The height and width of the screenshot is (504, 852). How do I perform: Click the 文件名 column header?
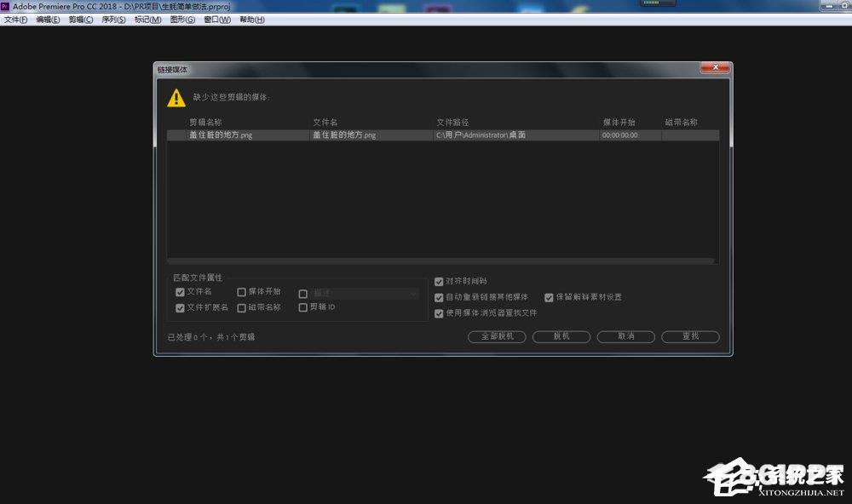click(325, 123)
